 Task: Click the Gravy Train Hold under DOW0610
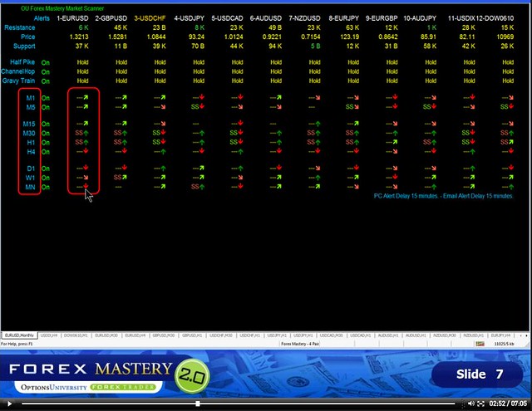[x=508, y=81]
